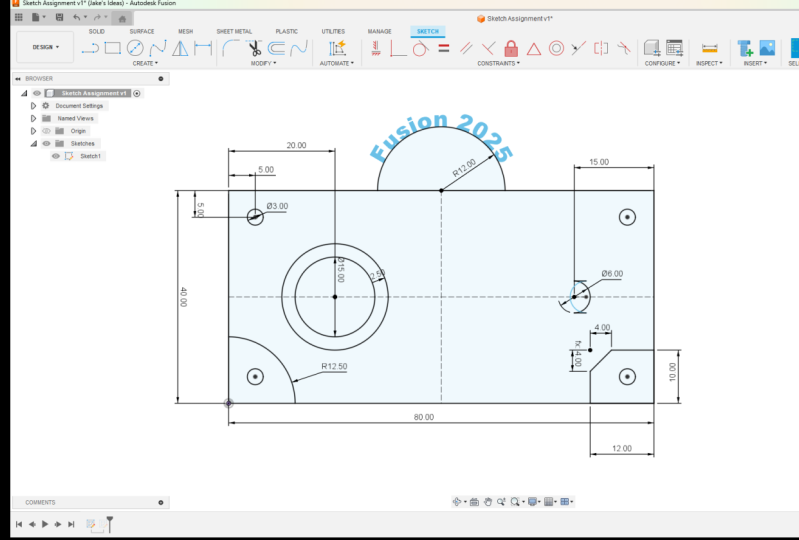Viewport: 799px width, 540px height.
Task: Toggle visibility of Sketches folder
Action: pyautogui.click(x=46, y=144)
